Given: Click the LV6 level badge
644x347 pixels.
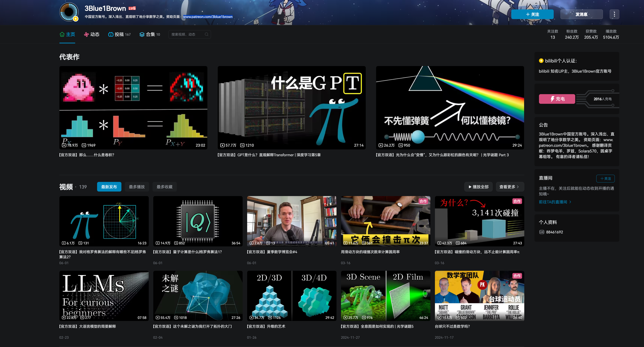Looking at the screenshot, I should 132,8.
